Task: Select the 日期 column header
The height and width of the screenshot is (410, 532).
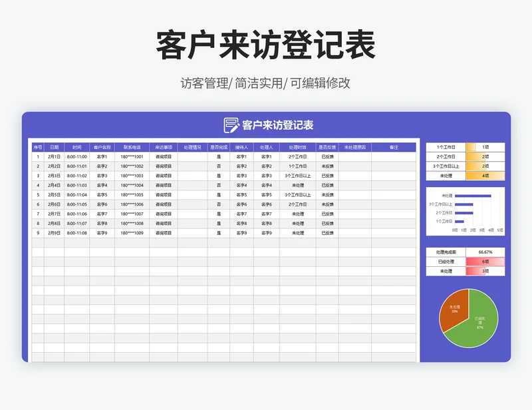Action: coord(55,147)
